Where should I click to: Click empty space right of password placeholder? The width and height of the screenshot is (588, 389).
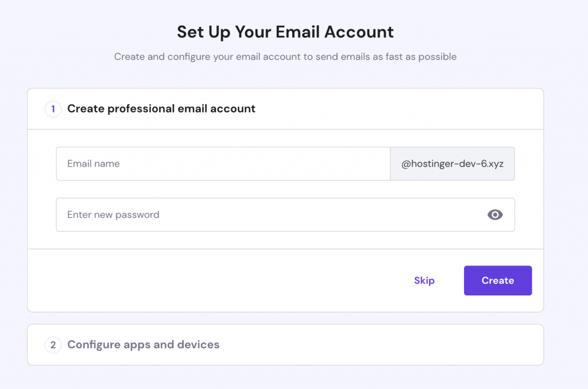point(322,215)
